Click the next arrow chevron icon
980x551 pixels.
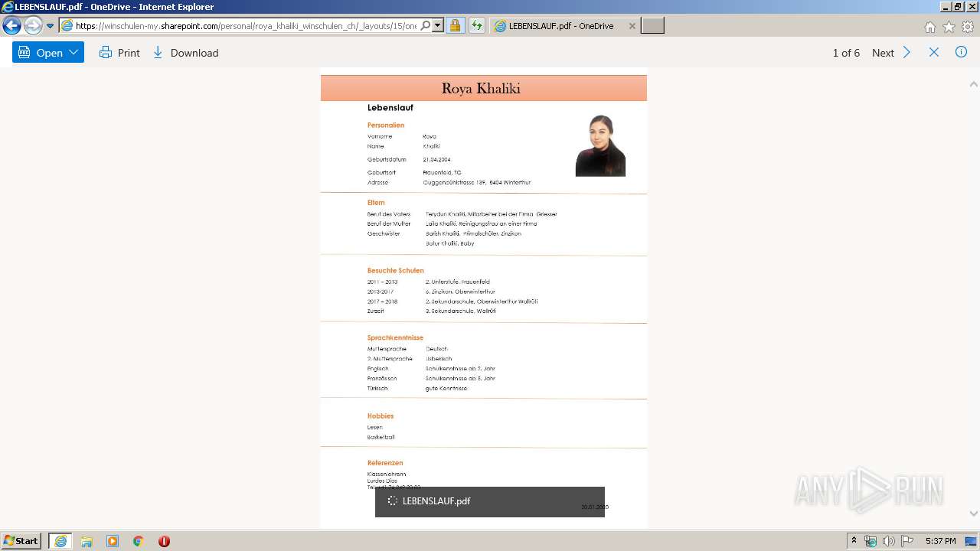pos(906,53)
